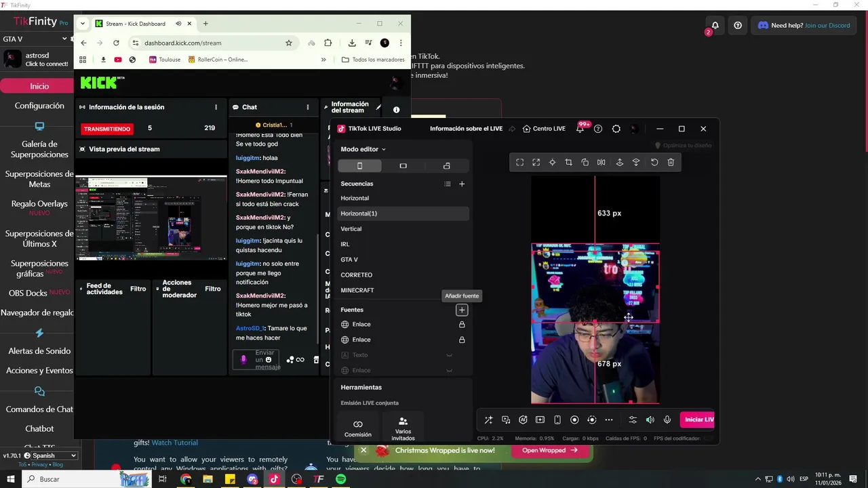Viewport: 868px width, 488px height.
Task: Click Chrome address bar dashboard.kick.com
Action: pos(212,43)
